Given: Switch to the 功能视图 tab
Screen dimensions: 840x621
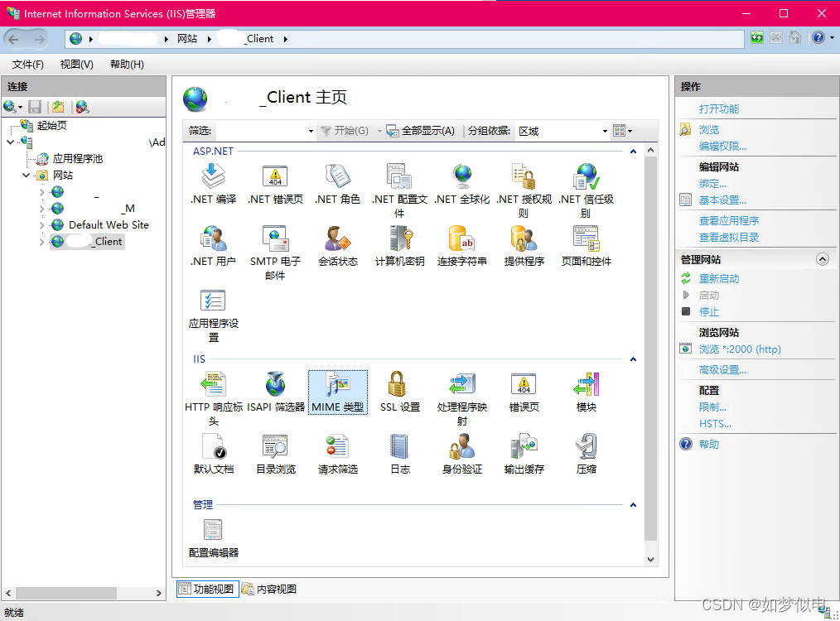Looking at the screenshot, I should click(207, 589).
